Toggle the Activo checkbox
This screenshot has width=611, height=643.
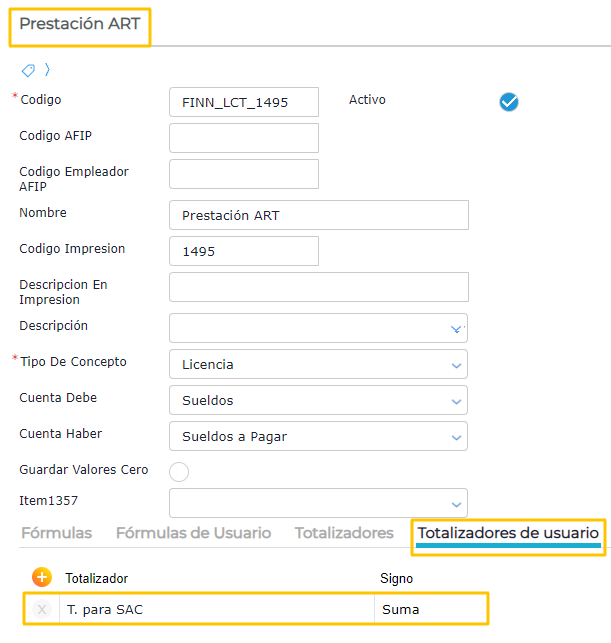[509, 101]
